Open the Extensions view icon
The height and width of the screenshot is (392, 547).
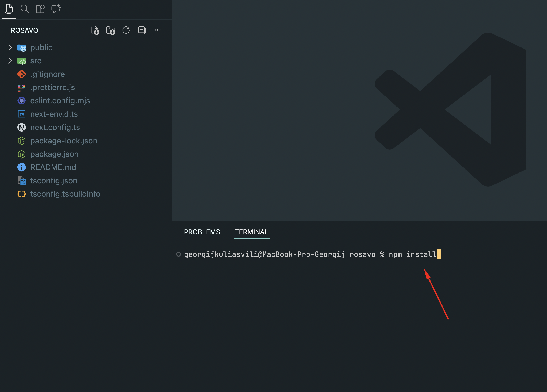click(40, 9)
